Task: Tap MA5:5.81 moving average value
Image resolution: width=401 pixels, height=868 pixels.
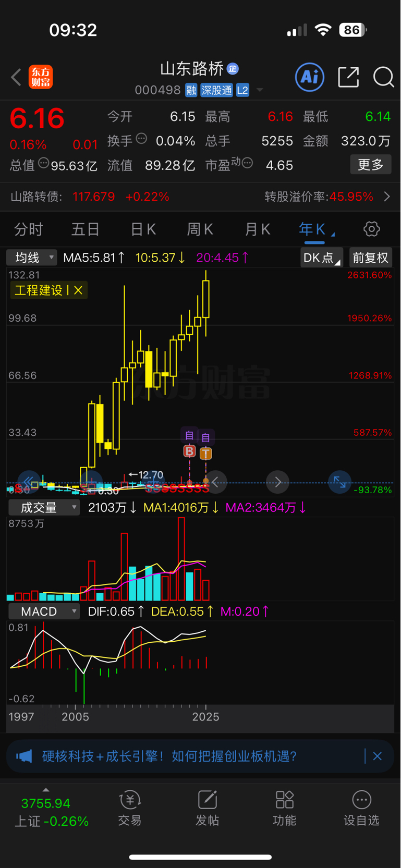Action: [x=94, y=258]
